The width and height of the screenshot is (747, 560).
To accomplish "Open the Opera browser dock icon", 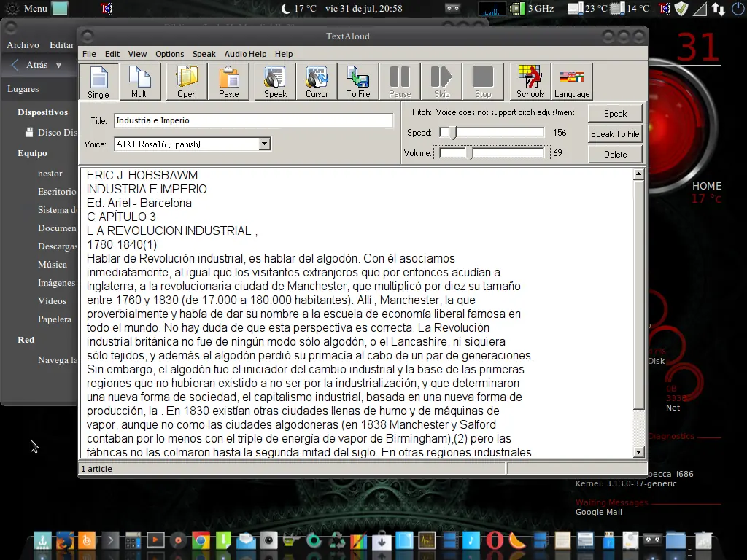I will click(495, 540).
